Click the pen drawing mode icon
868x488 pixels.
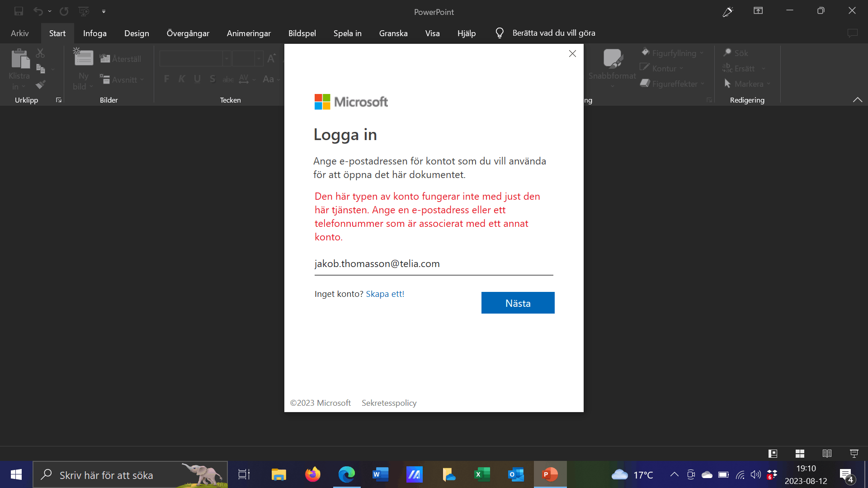click(x=727, y=12)
